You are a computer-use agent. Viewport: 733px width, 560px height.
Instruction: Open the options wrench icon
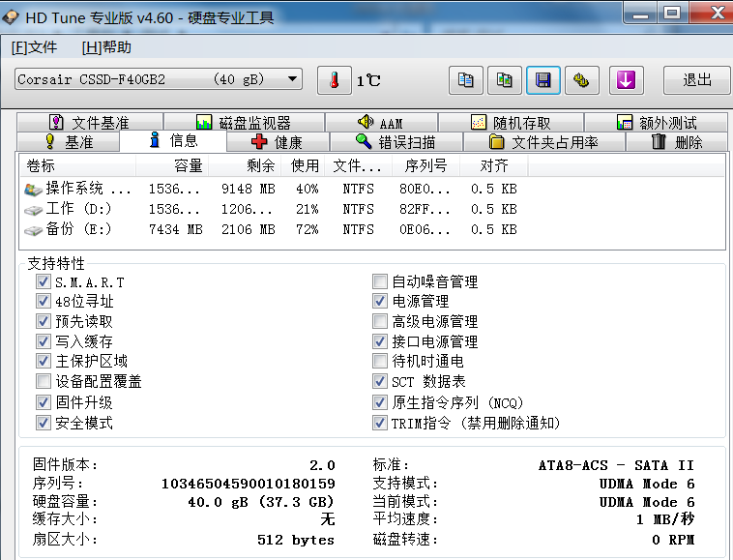pyautogui.click(x=580, y=80)
